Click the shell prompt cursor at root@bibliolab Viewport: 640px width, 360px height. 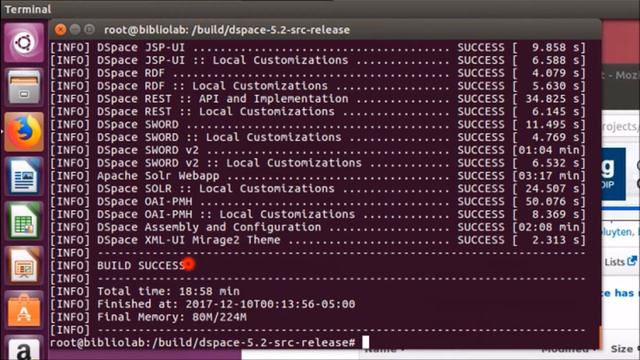tap(366, 342)
